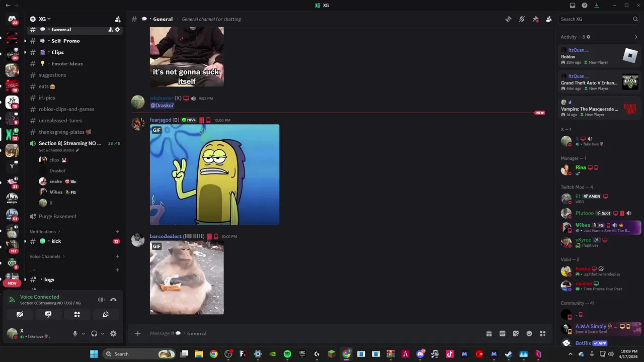Open the monkey GIF
The width and height of the screenshot is (644, 362).
point(187,278)
